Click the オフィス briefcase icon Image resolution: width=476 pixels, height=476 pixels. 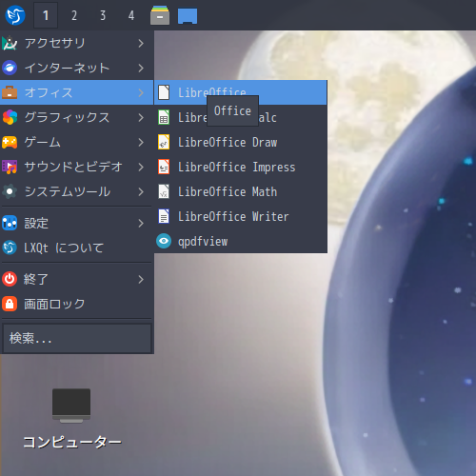pyautogui.click(x=10, y=92)
